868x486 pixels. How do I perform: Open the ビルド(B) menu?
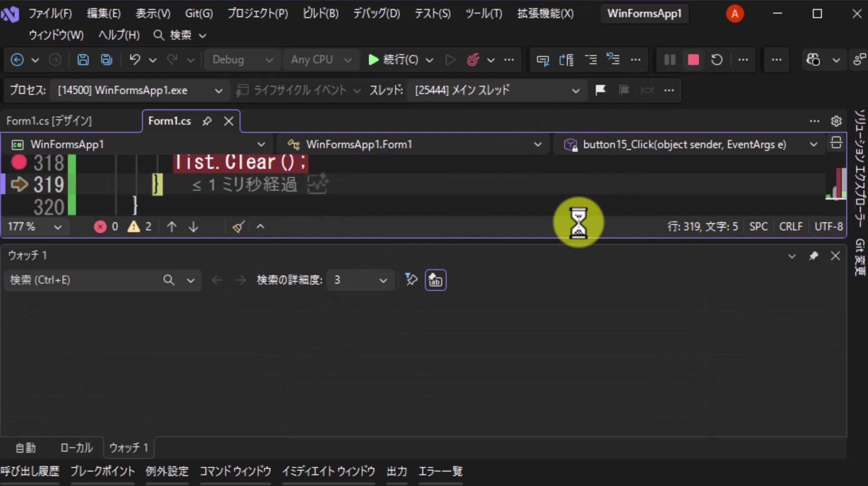(x=321, y=14)
